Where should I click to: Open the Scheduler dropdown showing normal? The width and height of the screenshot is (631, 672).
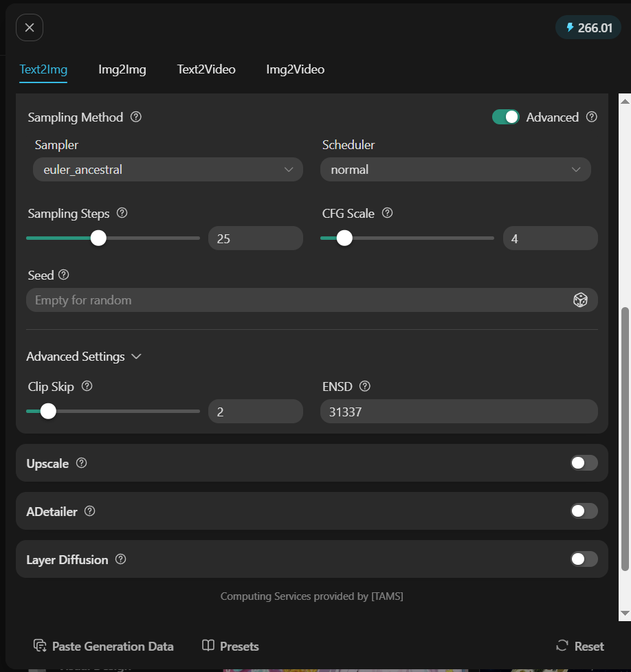click(x=456, y=169)
